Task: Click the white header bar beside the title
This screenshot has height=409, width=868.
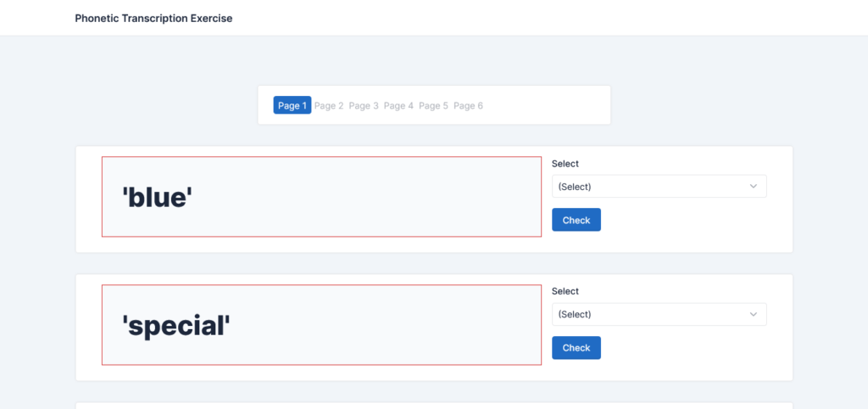Action: point(548,18)
